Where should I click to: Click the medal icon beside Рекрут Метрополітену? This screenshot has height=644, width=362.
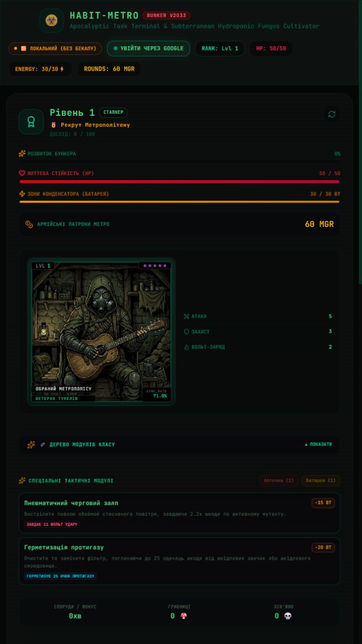53,125
